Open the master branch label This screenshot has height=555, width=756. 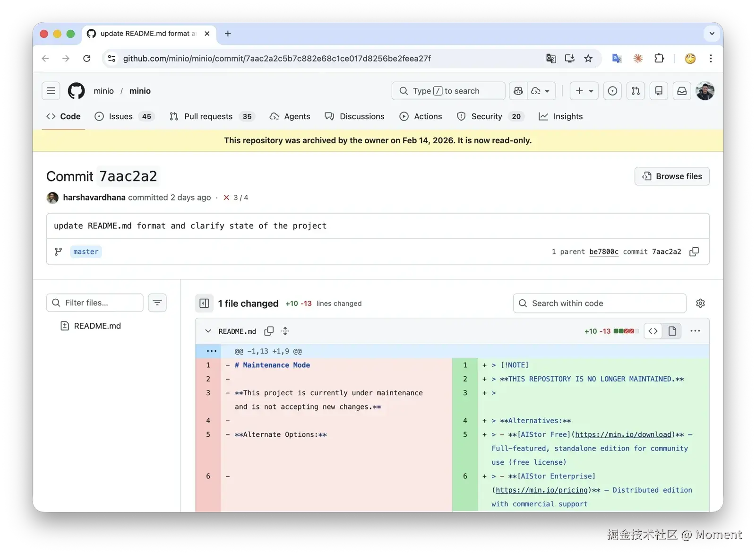point(86,251)
